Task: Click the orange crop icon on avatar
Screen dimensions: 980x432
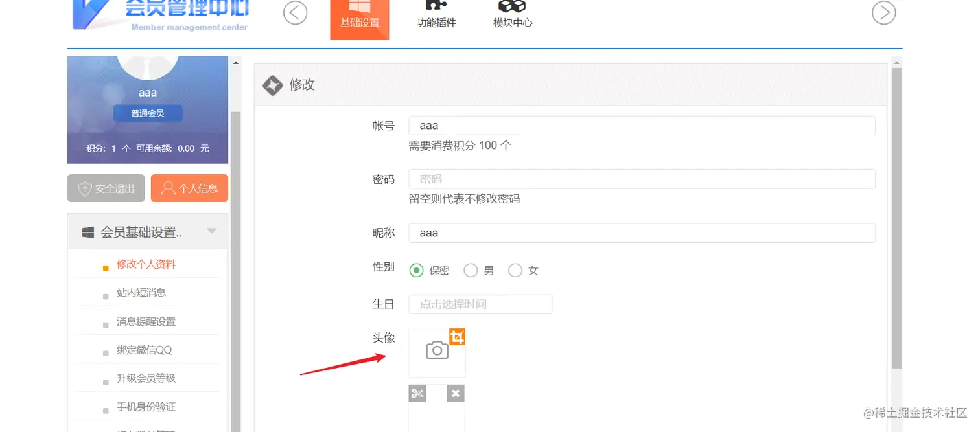Action: (x=458, y=337)
